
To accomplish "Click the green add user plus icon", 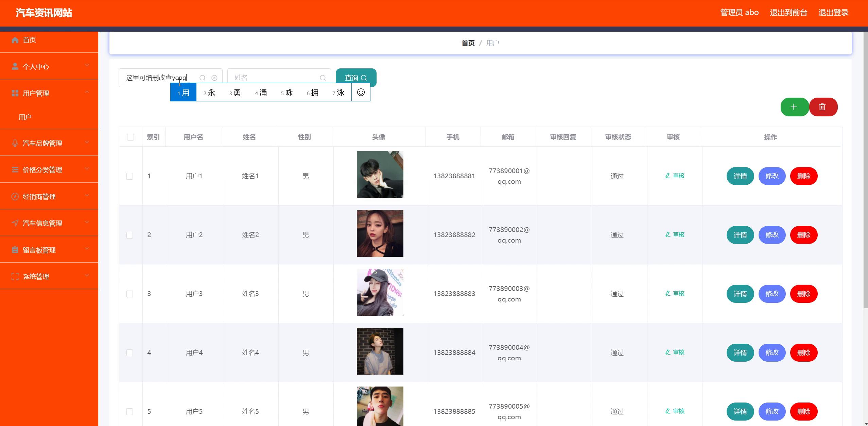I will click(x=794, y=107).
